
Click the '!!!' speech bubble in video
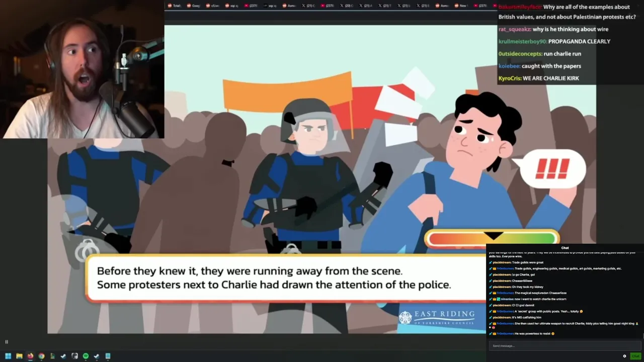(552, 169)
